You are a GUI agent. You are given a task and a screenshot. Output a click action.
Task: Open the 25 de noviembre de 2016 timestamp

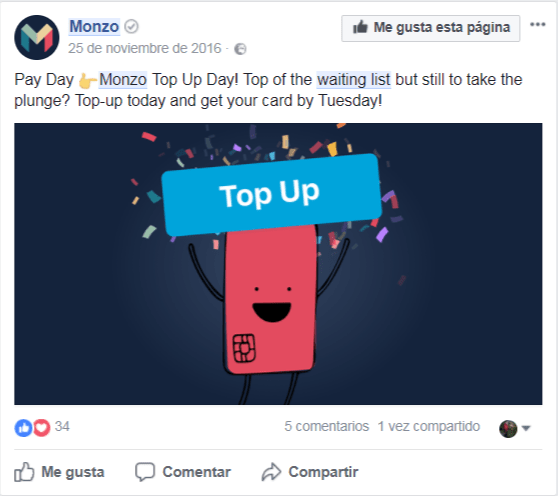pos(144,48)
